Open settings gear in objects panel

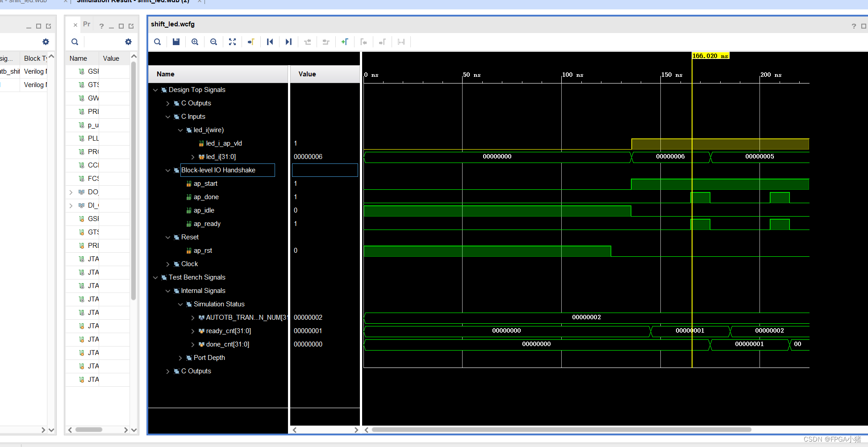[x=129, y=42]
